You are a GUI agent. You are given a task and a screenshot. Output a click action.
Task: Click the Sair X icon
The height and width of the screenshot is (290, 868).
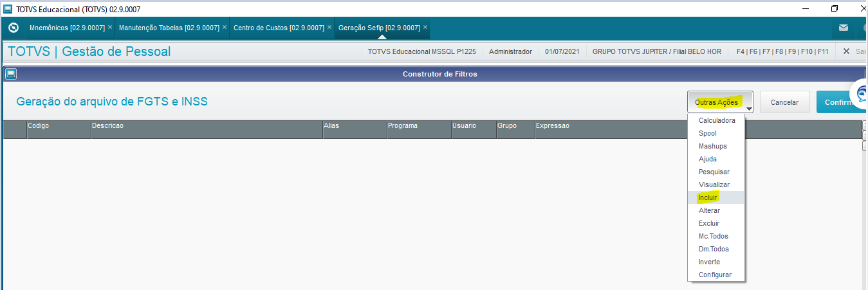click(x=846, y=51)
